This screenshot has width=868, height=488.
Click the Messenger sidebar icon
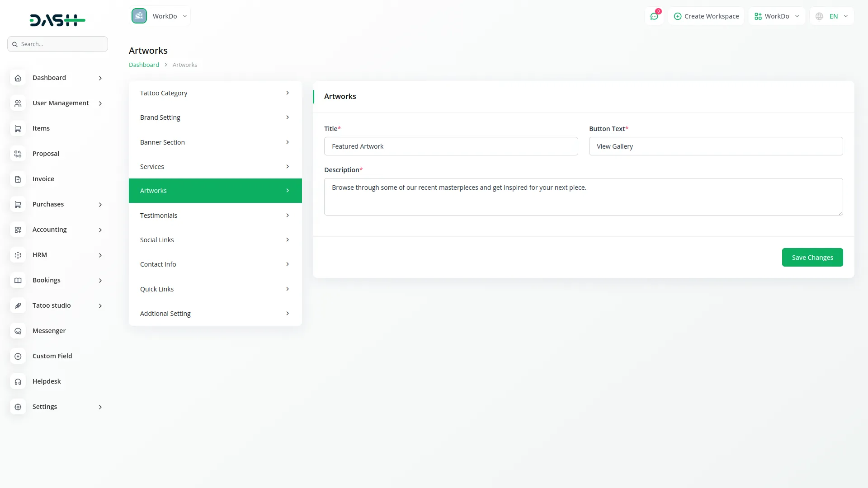point(18,331)
